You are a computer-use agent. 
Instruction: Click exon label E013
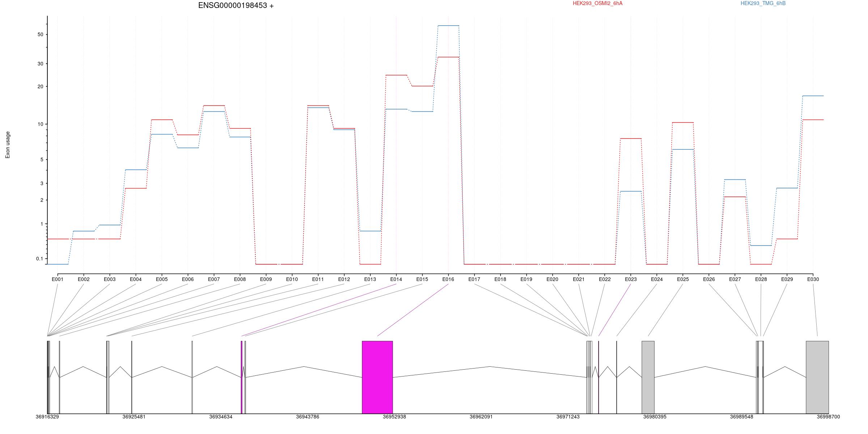pyautogui.click(x=370, y=279)
